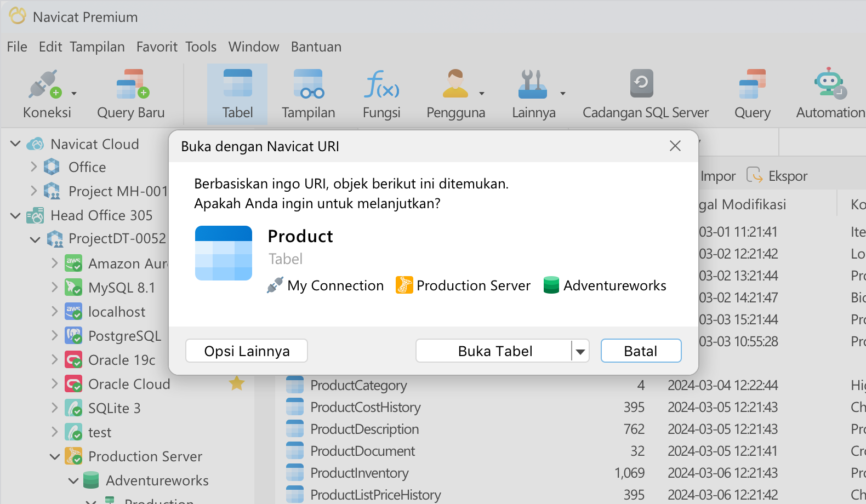
Task: Select the Amazon Aurora connection icon
Action: tap(73, 264)
